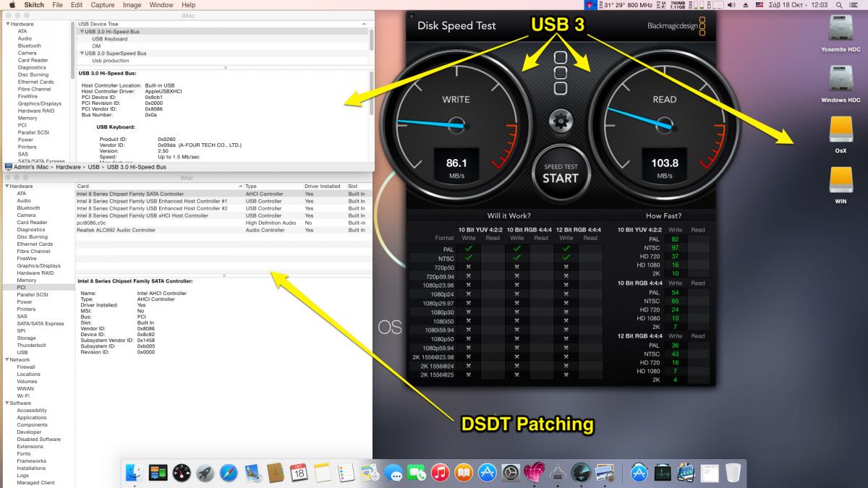Sort PCI list by Slot column
This screenshot has height=488, width=868.
359,186
